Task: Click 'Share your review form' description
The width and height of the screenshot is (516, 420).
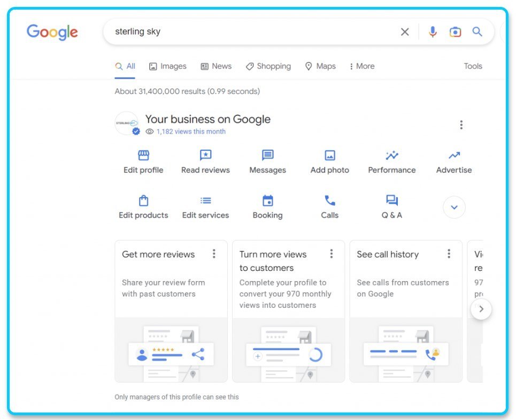Action: click(164, 288)
